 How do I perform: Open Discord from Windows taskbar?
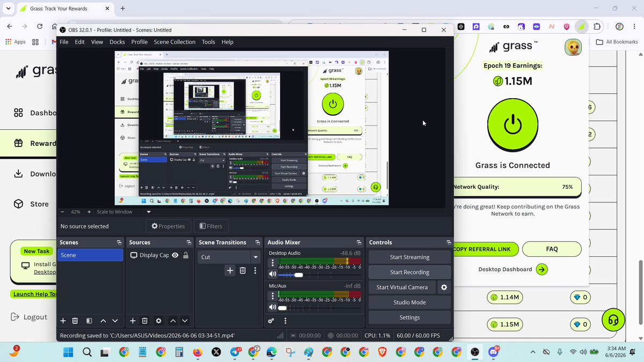493,352
